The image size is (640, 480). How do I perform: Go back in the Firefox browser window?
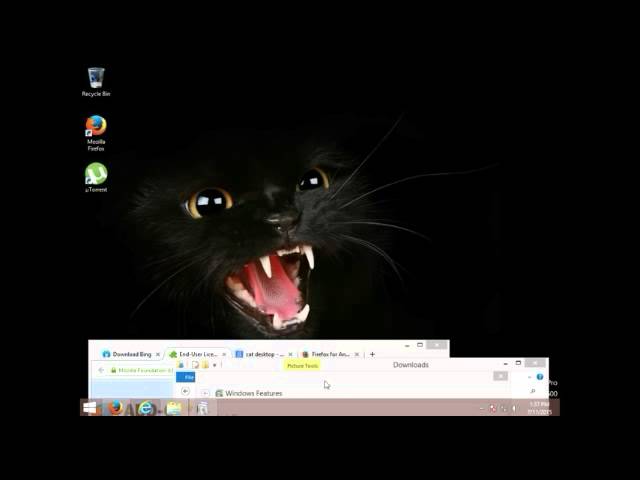click(x=100, y=370)
